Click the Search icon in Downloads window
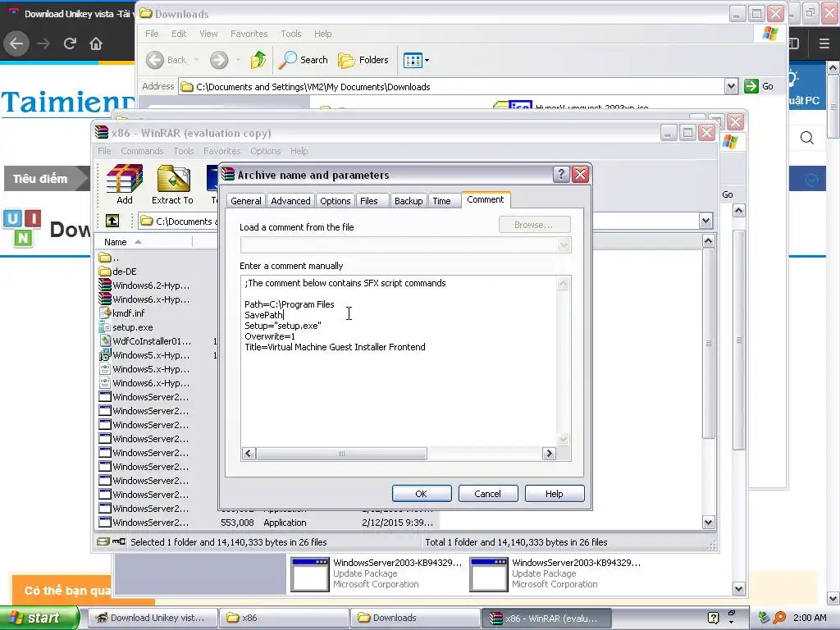840x630 pixels. click(x=303, y=60)
